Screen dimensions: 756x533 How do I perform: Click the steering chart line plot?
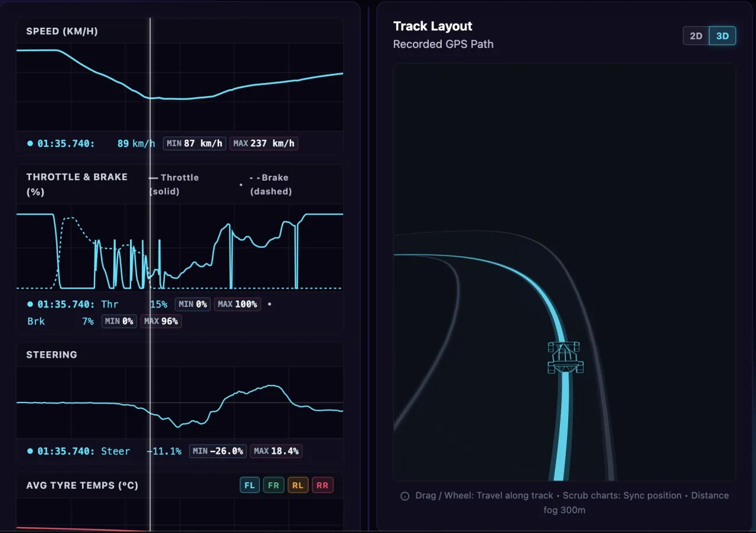(180, 403)
